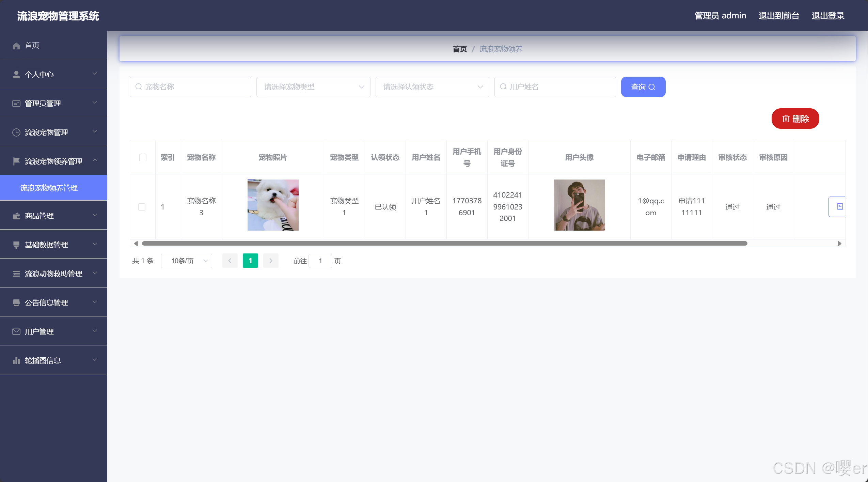Click 退出到前台 in the top bar
Screen dimensions: 868x482
[778, 15]
